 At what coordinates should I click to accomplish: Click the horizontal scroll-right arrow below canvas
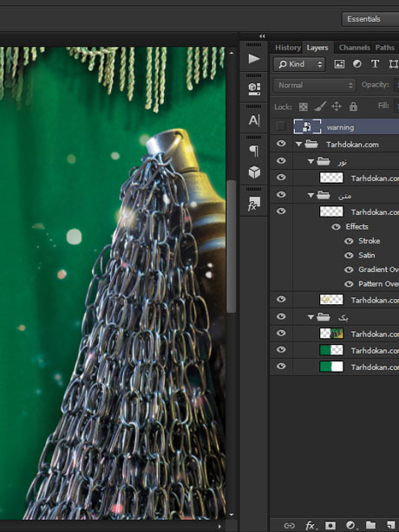pos(220,526)
